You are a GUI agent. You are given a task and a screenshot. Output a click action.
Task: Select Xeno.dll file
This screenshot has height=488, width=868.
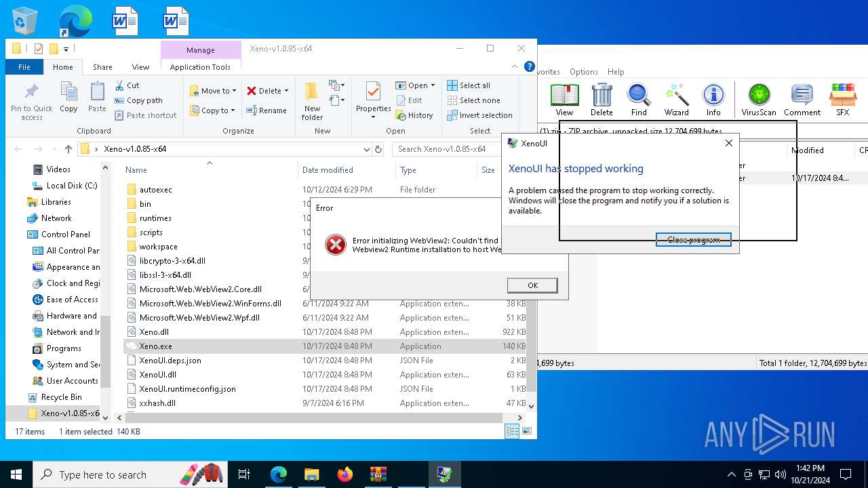154,332
